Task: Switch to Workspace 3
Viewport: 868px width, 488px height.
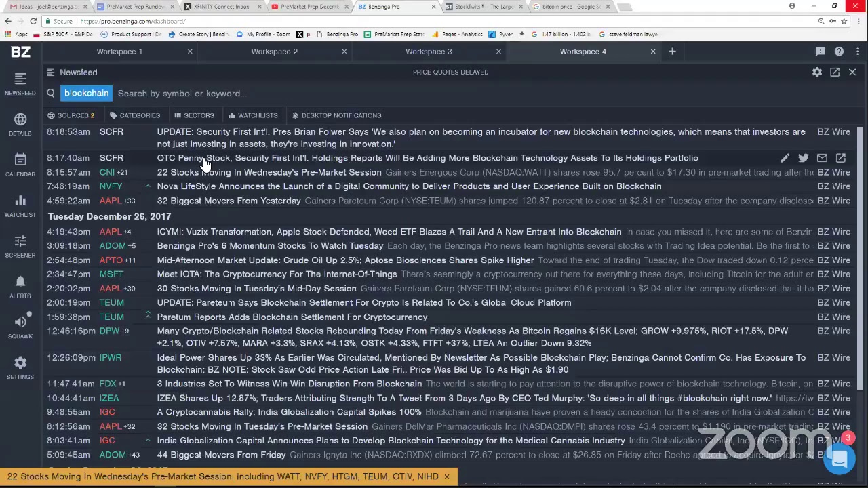Action: tap(429, 52)
